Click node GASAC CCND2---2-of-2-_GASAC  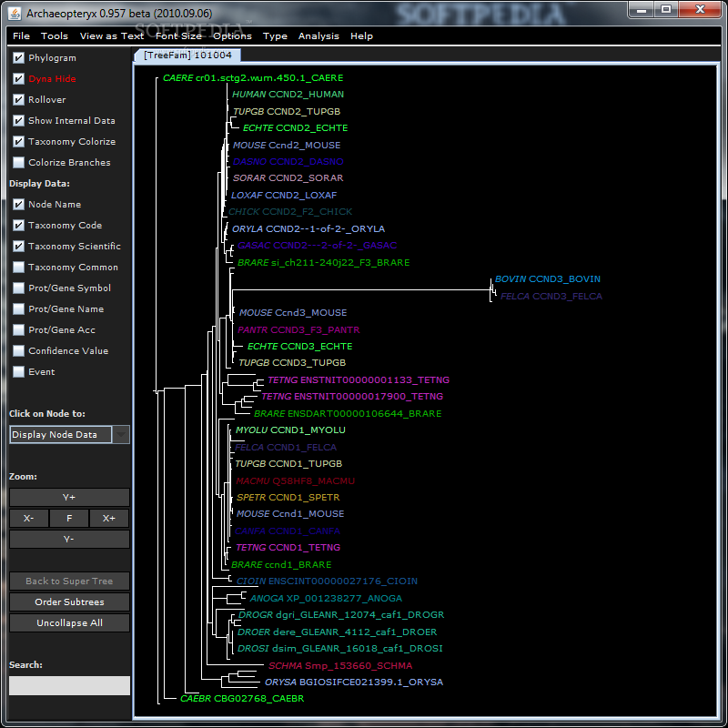(x=317, y=245)
